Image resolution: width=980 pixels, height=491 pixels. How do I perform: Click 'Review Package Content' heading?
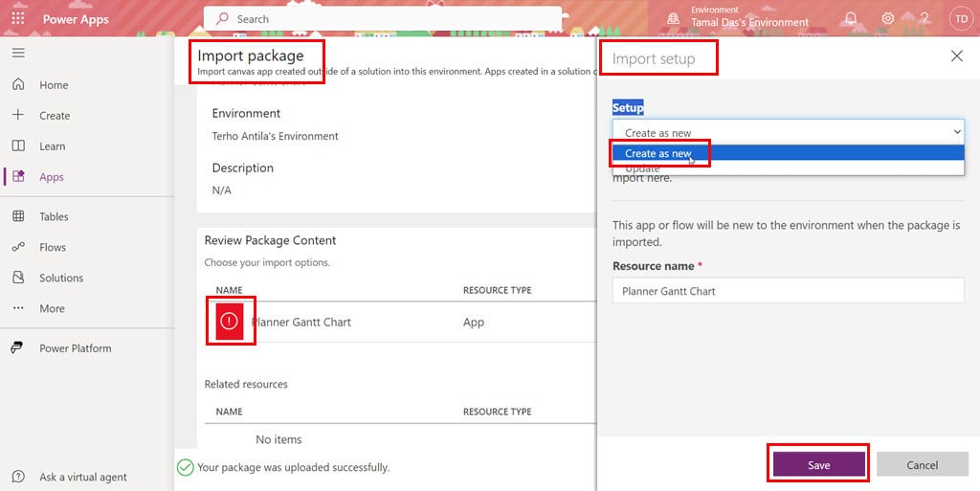pyautogui.click(x=270, y=240)
